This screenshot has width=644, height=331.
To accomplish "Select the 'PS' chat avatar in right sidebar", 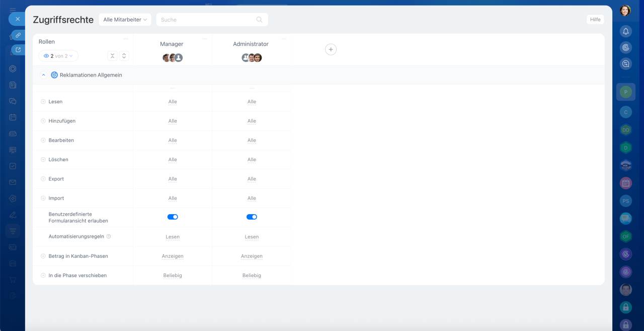I will pyautogui.click(x=625, y=201).
